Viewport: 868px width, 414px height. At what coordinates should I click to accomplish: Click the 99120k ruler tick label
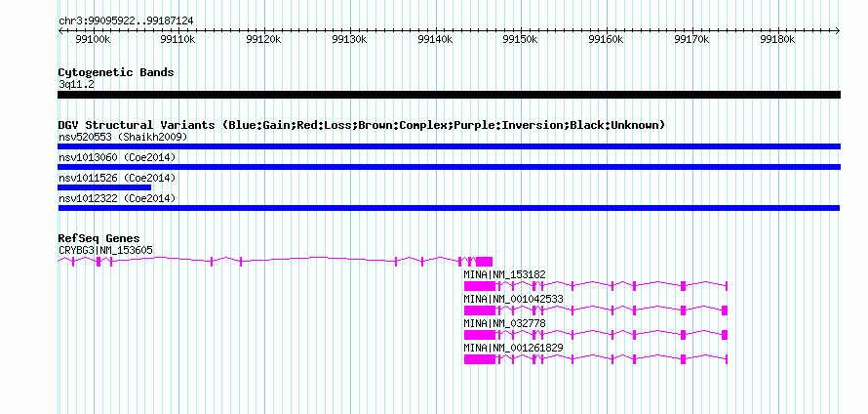coord(264,39)
